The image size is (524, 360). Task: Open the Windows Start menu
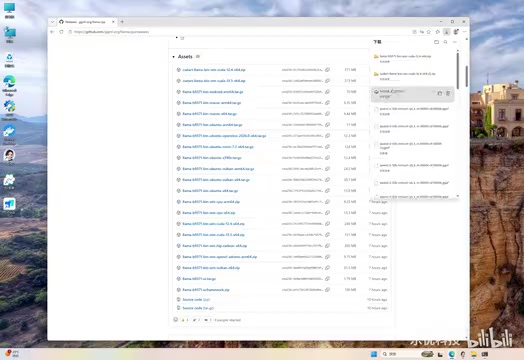click(374, 354)
